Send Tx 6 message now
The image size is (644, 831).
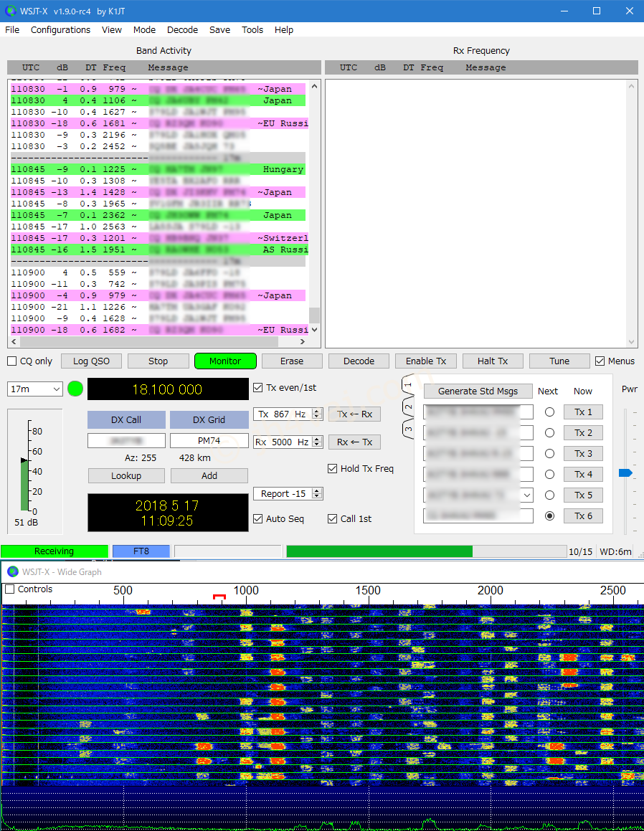pos(583,516)
